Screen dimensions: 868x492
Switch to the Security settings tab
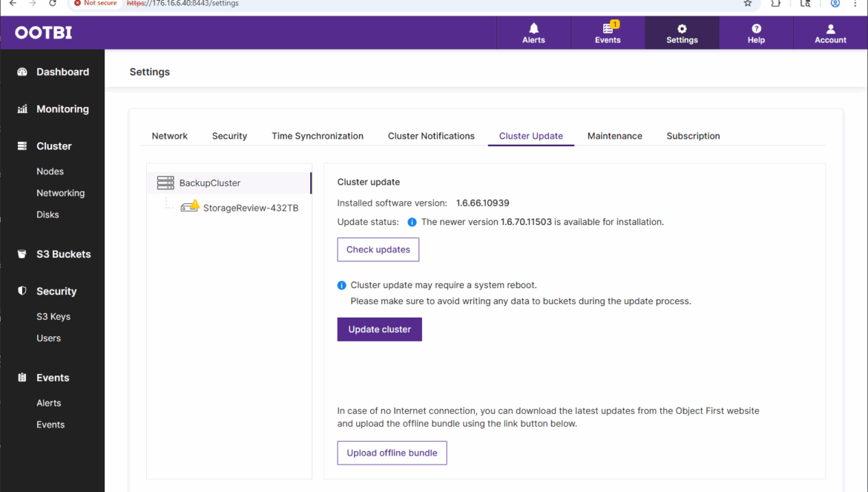pos(229,136)
